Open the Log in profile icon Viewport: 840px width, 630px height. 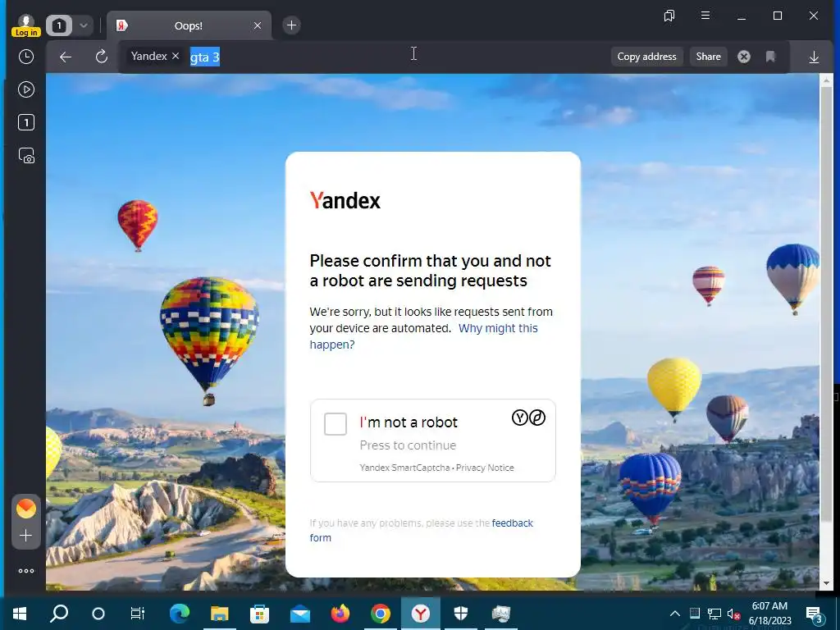click(x=25, y=25)
